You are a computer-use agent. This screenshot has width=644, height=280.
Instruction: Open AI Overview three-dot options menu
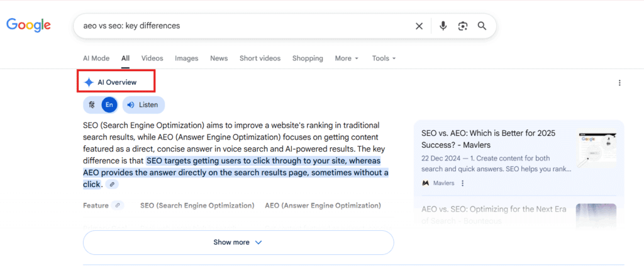coord(619,82)
